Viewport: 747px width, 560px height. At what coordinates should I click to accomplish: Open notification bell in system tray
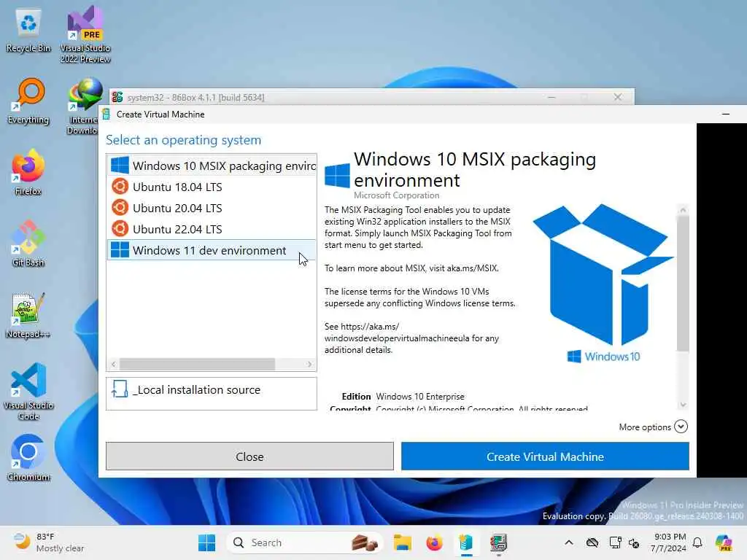697,542
